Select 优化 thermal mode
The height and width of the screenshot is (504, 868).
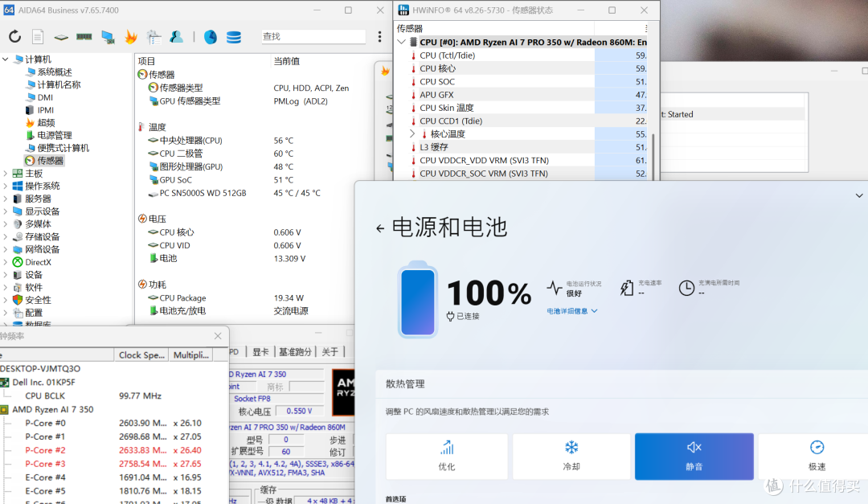(x=446, y=457)
